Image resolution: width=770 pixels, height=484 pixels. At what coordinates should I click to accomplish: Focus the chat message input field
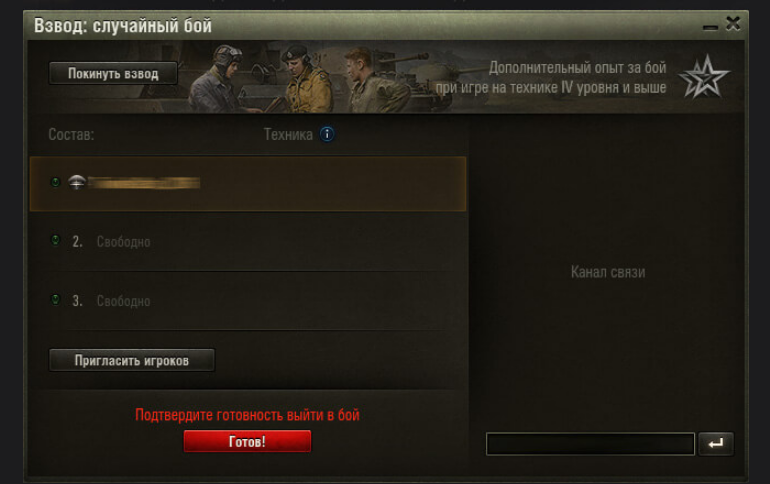pos(590,444)
